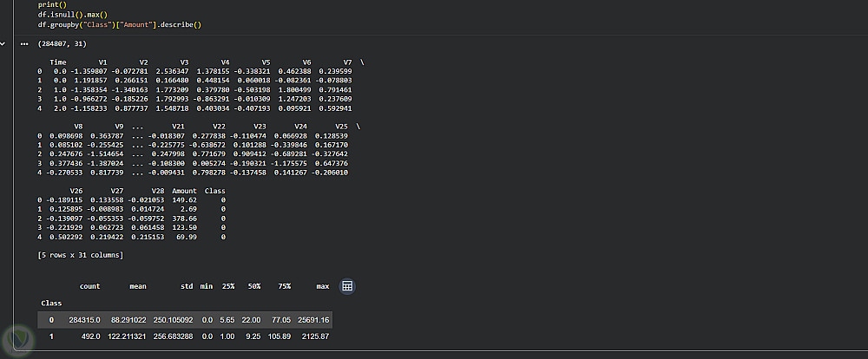Place cursor on df.isnull().max() line
This screenshot has height=359, width=868.
[x=72, y=14]
